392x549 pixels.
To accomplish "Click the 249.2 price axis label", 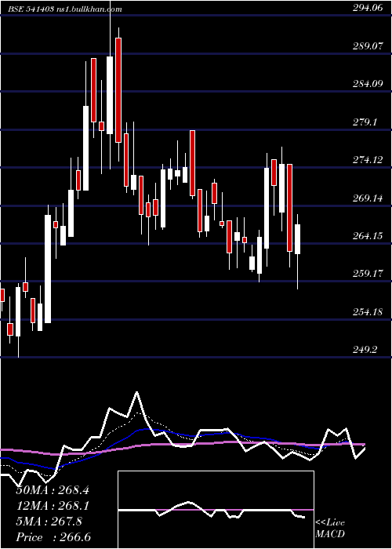I will (x=365, y=349).
